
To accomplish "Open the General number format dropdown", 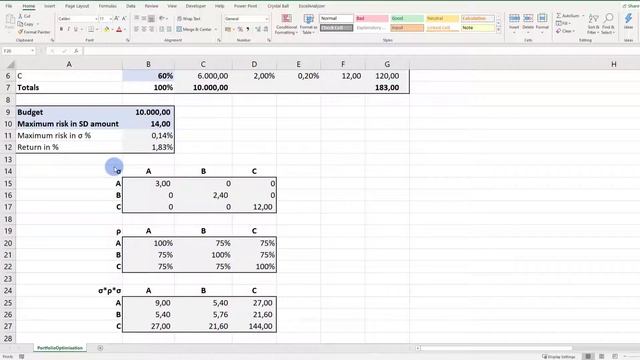I will click(x=267, y=19).
